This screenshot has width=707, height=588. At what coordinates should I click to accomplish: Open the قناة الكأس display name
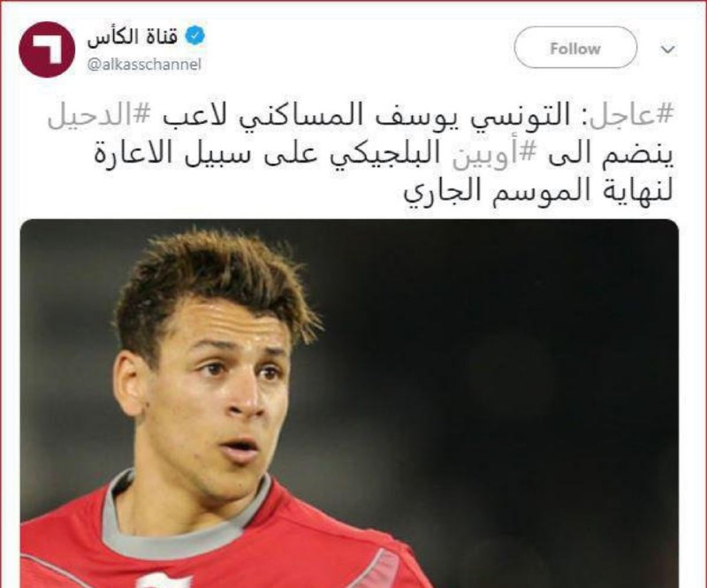click(x=133, y=37)
